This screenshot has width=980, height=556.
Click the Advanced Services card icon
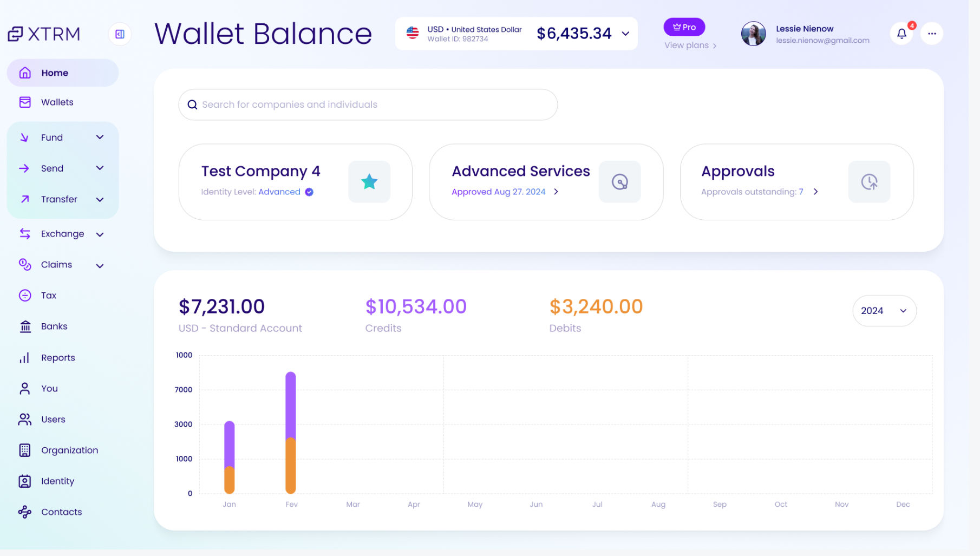(x=619, y=182)
